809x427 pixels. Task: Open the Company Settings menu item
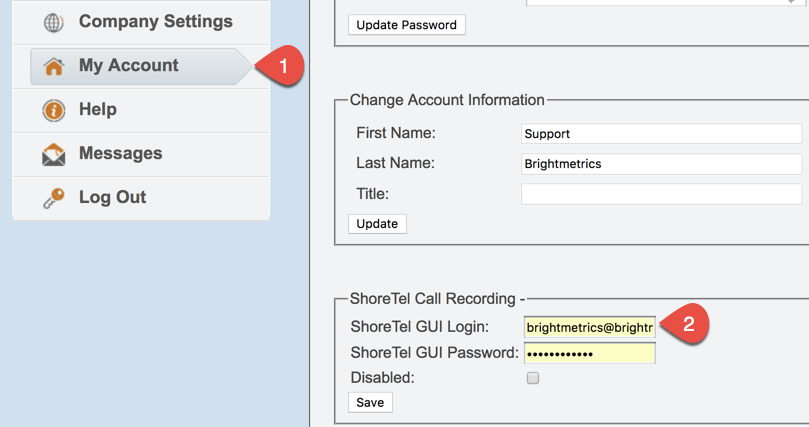(x=155, y=22)
